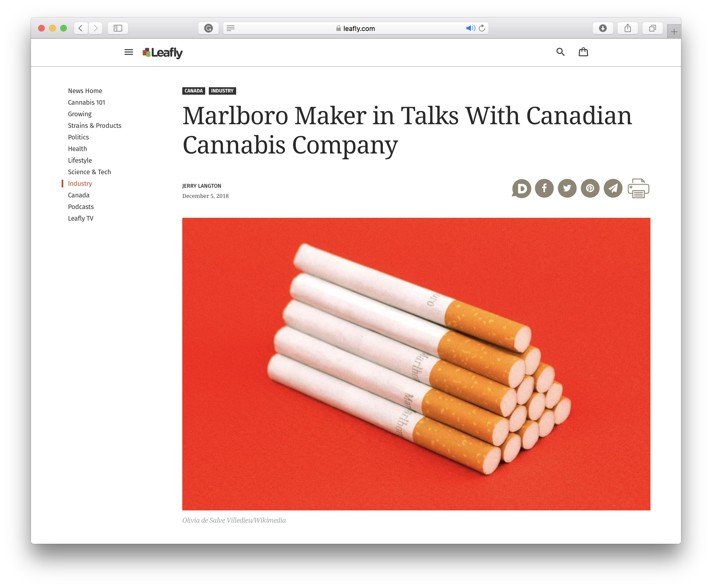
Task: Toggle Reader view in address bar
Action: click(x=230, y=28)
